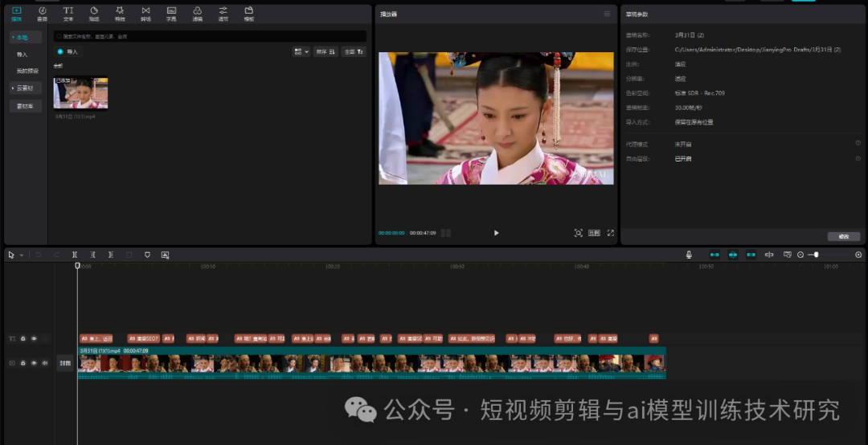Select the pointer selection tool
Viewport: 868px width, 445px height.
click(11, 255)
